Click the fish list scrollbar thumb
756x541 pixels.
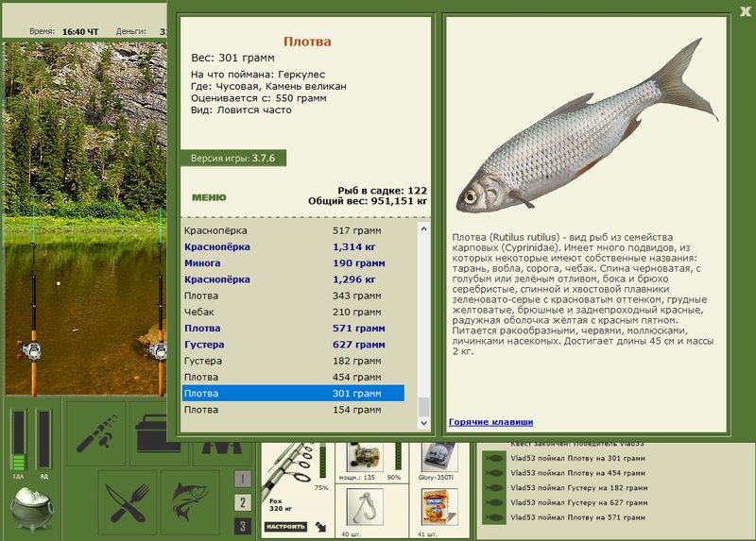pos(423,407)
